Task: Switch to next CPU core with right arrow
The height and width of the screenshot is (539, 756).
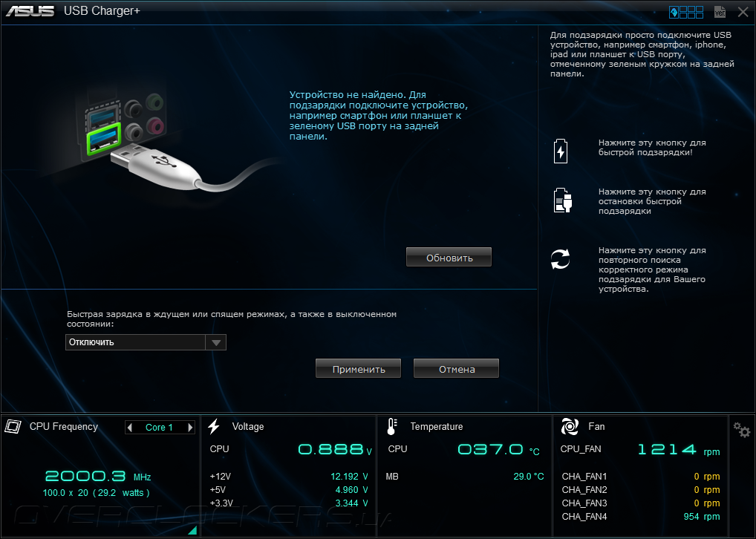Action: 190,427
